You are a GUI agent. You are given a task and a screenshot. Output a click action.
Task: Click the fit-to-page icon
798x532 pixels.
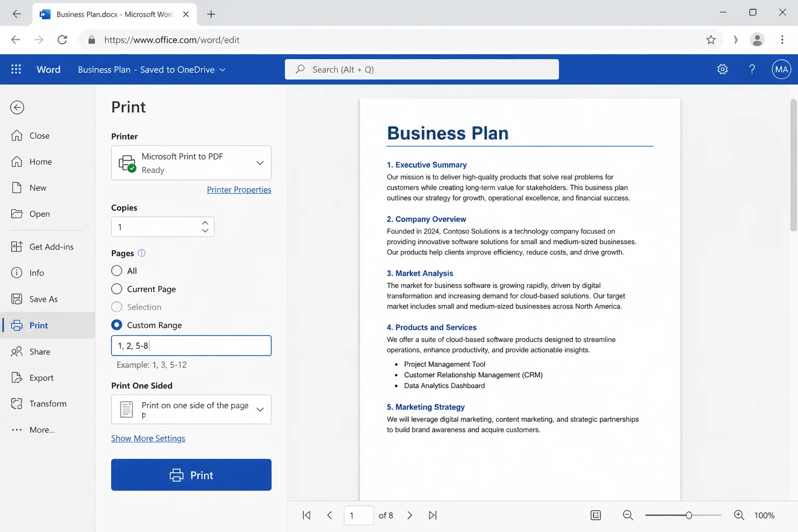coord(595,515)
